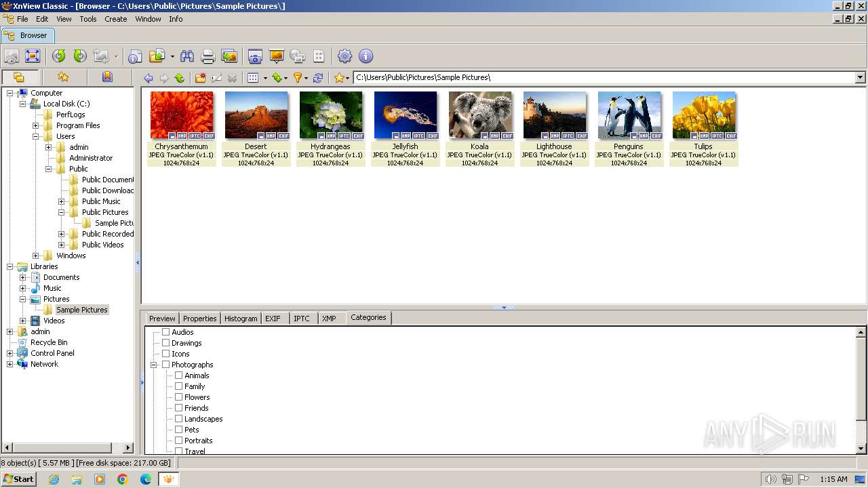Open the address path dropdown arrow
This screenshot has width=868, height=488.
(x=860, y=77)
